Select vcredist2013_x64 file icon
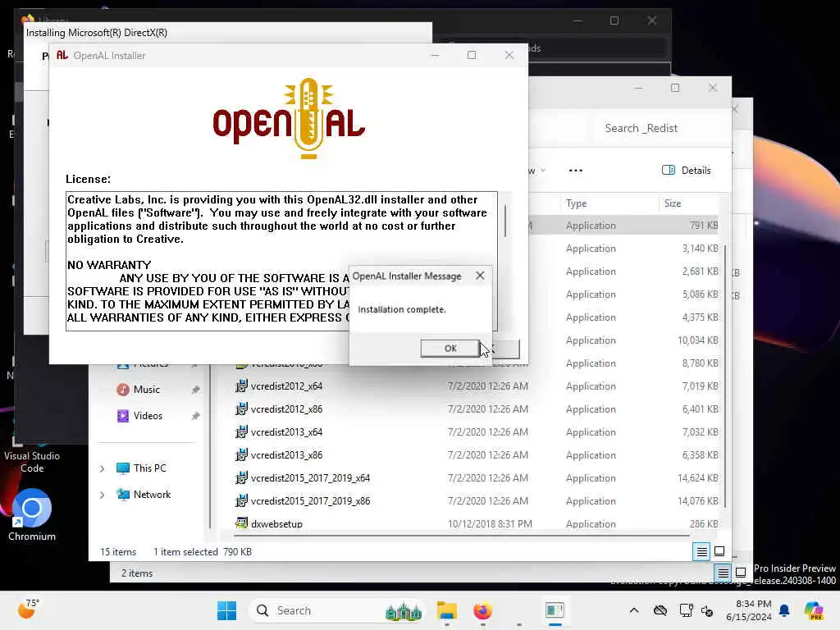Image resolution: width=840 pixels, height=630 pixels. click(242, 431)
